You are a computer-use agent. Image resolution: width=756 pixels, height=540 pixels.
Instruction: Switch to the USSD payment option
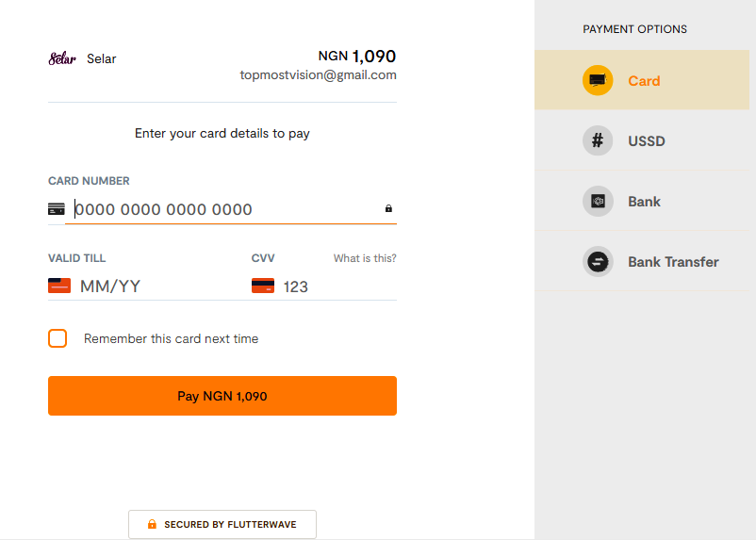(x=642, y=140)
